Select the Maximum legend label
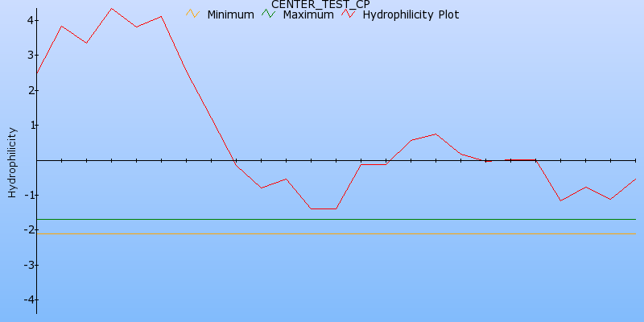This screenshot has width=644, height=322. (308, 14)
